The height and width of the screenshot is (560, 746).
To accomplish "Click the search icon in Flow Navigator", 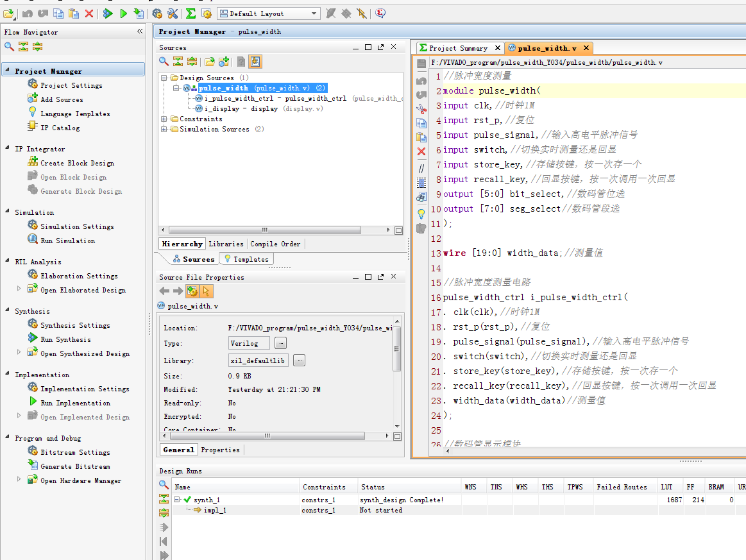I will coord(9,46).
